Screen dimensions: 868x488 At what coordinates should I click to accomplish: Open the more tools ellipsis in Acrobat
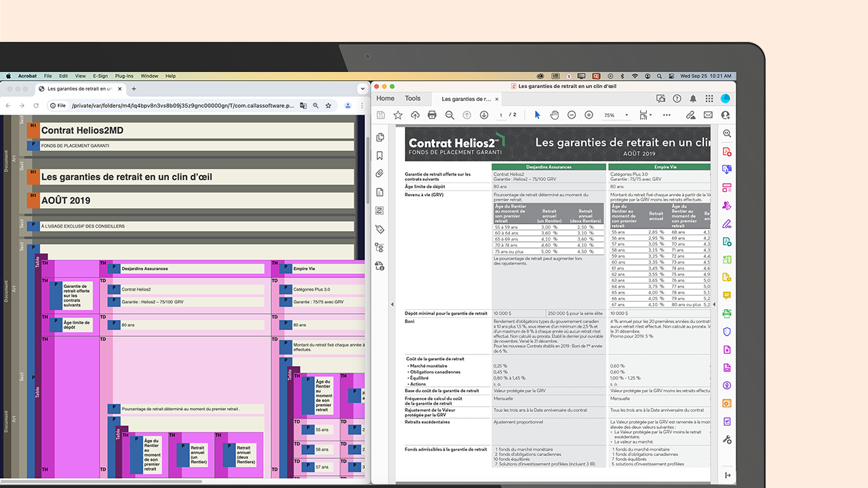[x=668, y=115]
